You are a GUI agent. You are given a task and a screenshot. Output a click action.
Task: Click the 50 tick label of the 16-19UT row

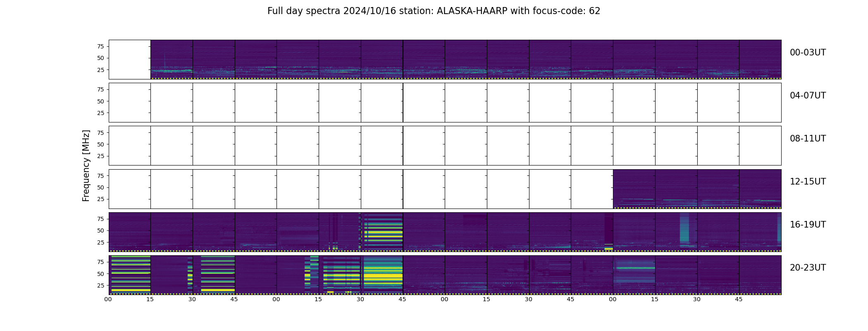point(100,230)
